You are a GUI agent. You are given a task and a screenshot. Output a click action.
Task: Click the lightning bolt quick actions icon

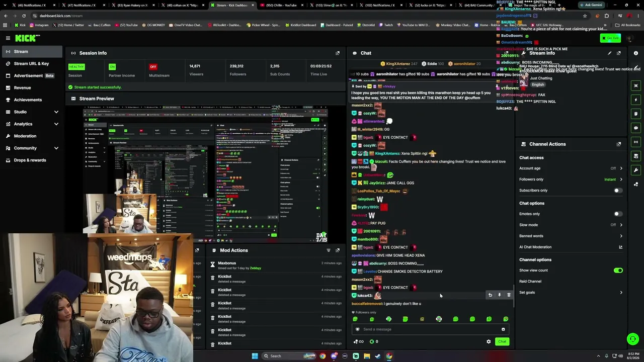636,100
